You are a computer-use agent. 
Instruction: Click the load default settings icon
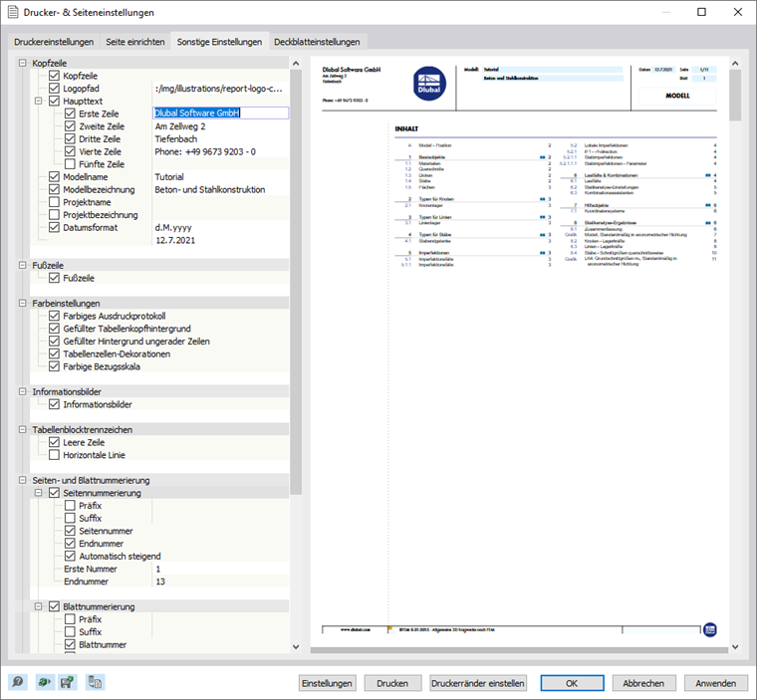coord(45,682)
